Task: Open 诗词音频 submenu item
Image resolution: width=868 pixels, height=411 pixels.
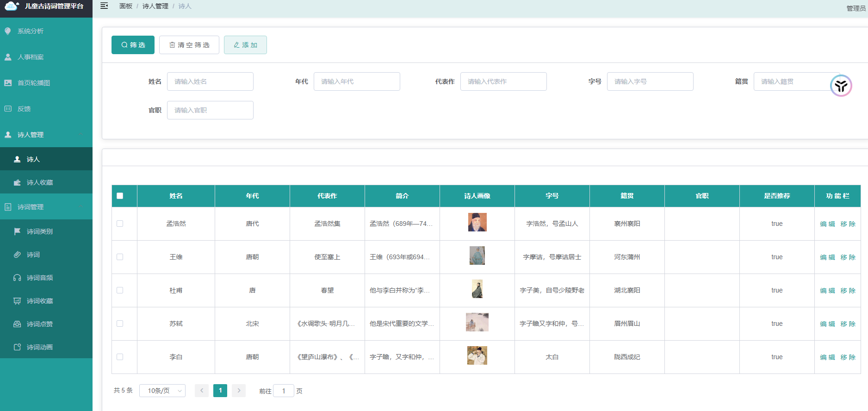Action: [x=46, y=278]
